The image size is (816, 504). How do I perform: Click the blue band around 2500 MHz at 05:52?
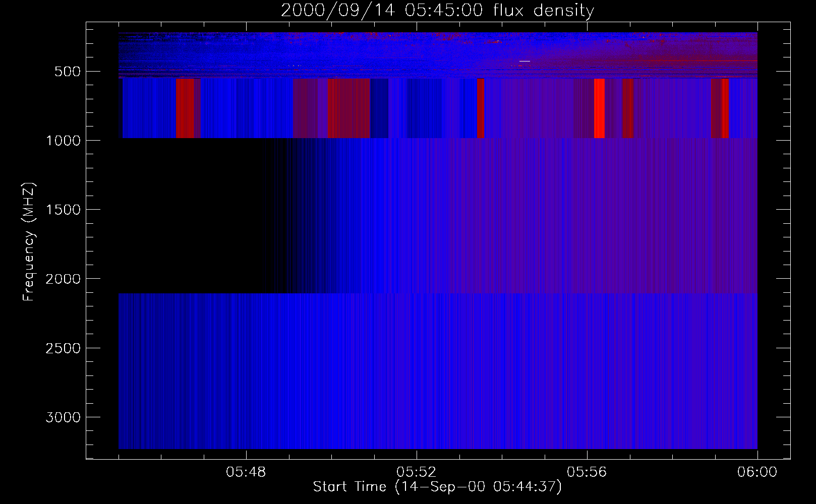point(416,348)
